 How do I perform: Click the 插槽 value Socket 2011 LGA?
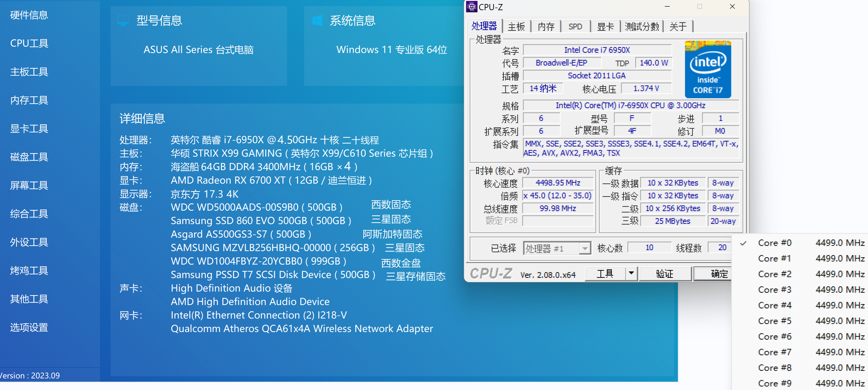pyautogui.click(x=597, y=75)
